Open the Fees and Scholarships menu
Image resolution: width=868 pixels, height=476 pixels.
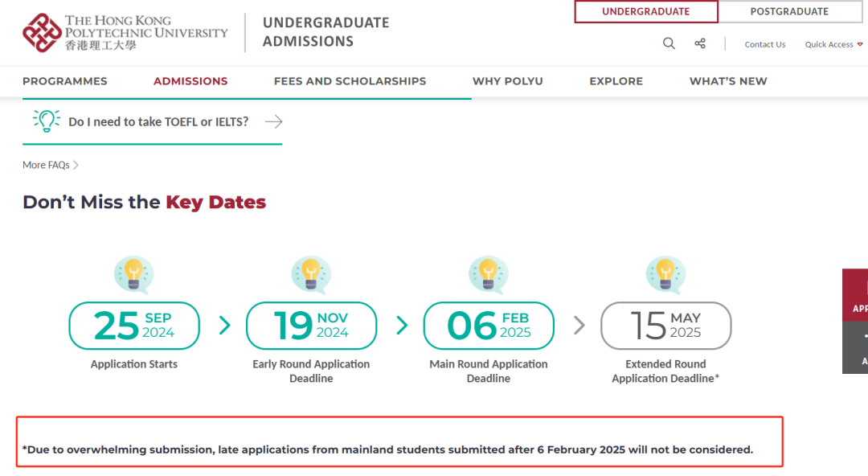(x=350, y=81)
